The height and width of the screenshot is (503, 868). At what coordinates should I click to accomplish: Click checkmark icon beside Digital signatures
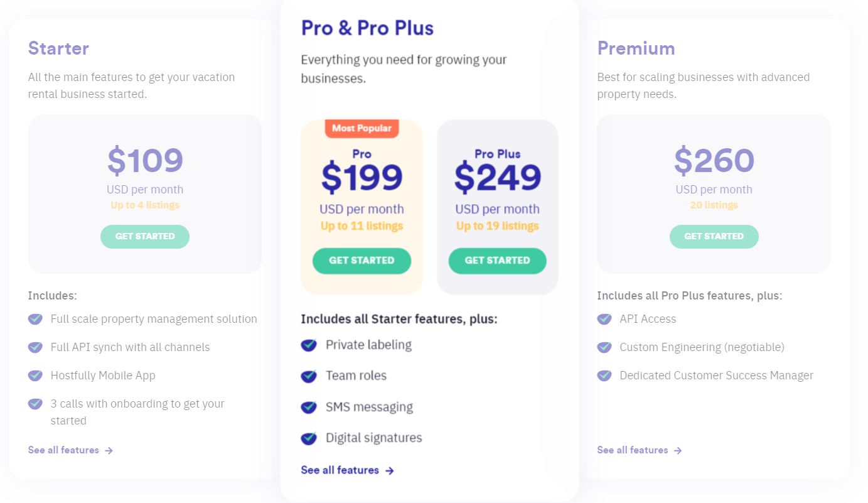308,438
